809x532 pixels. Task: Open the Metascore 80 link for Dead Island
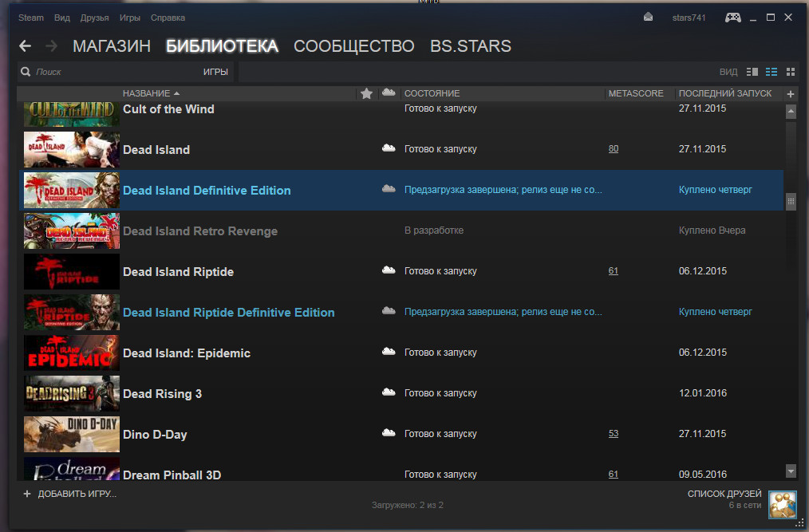click(614, 149)
